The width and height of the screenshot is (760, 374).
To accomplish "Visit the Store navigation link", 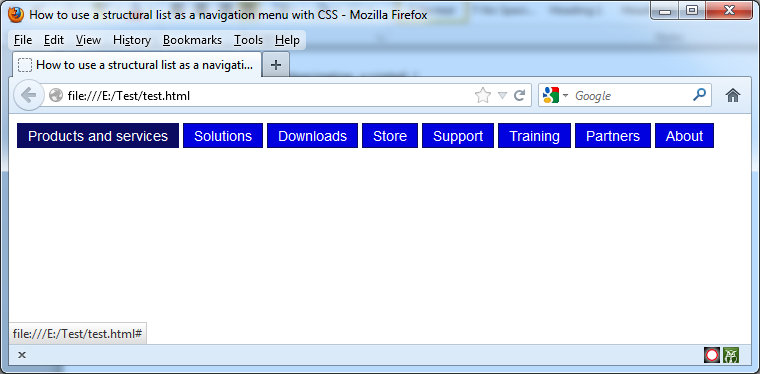I will click(x=390, y=136).
